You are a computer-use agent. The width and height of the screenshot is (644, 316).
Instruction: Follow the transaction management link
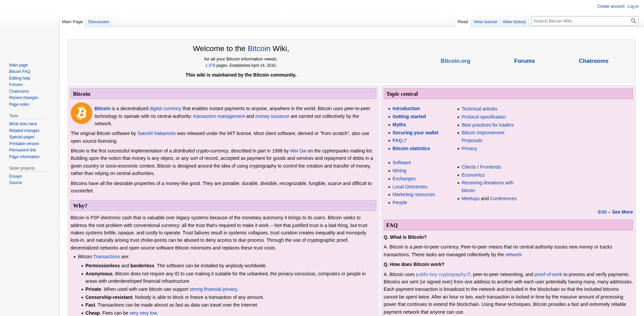pyautogui.click(x=219, y=116)
